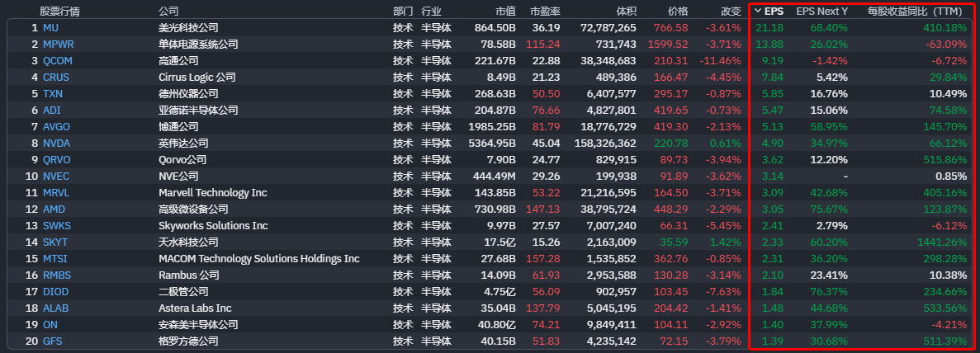The height and width of the screenshot is (353, 980).
Task: Open the QCOM ticker link
Action: coord(58,60)
